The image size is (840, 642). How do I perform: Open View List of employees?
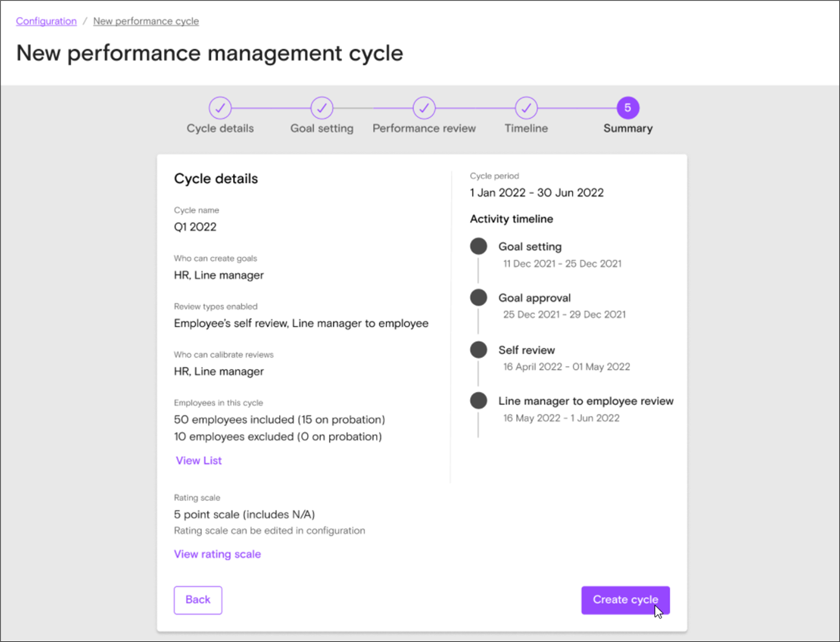point(198,460)
